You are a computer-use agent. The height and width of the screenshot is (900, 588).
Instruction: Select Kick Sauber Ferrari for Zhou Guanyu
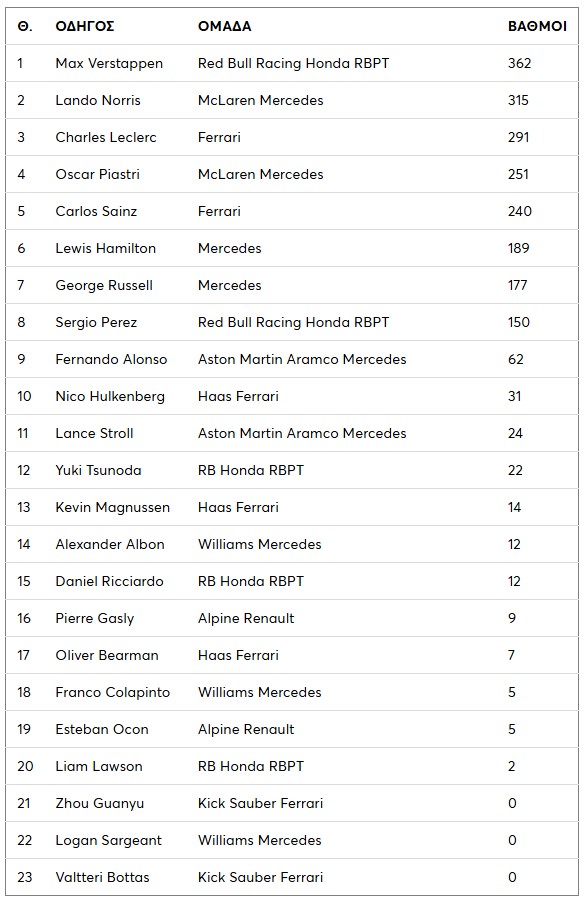[260, 804]
